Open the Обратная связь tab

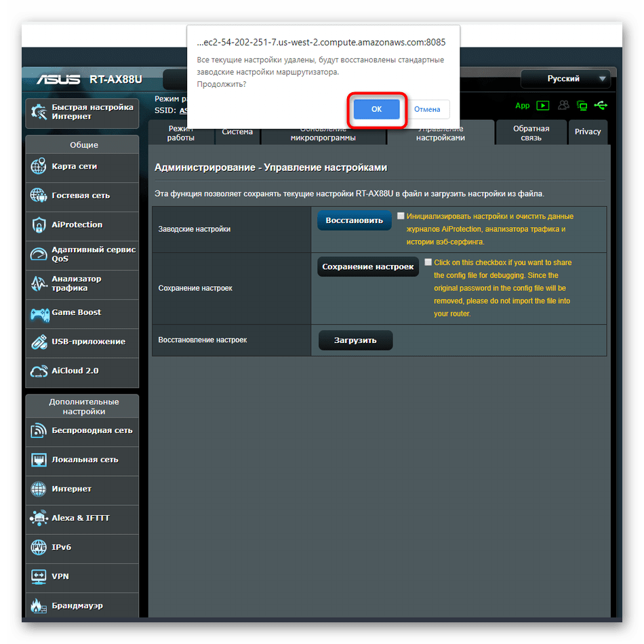point(531,133)
